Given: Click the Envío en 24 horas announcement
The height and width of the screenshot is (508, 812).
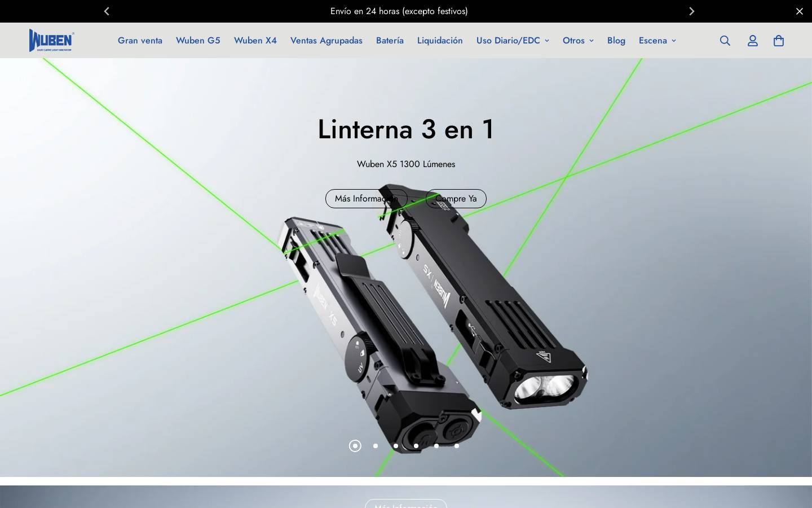Looking at the screenshot, I should click(399, 11).
